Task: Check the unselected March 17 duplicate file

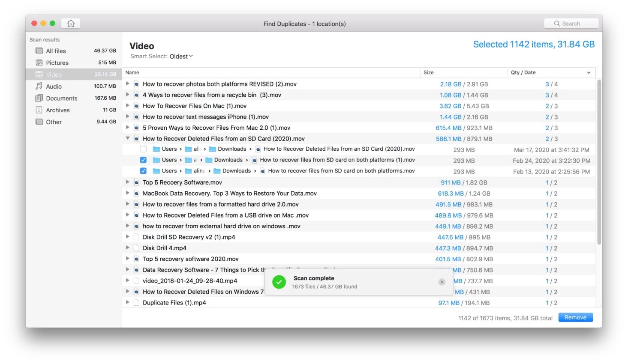Action: (x=143, y=149)
